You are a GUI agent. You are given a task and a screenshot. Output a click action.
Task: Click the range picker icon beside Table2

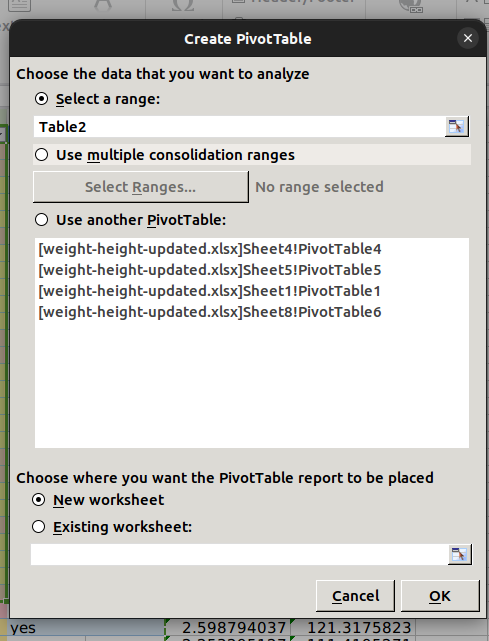click(x=457, y=126)
